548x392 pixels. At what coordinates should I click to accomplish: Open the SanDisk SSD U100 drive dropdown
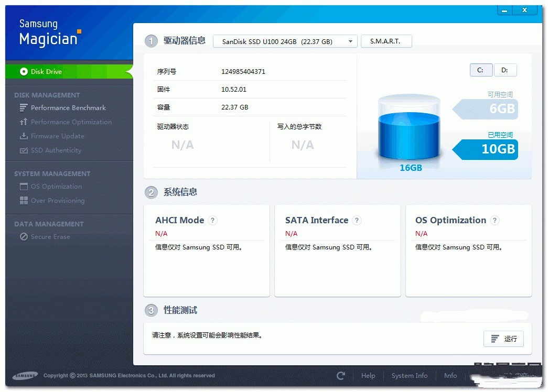pyautogui.click(x=285, y=41)
